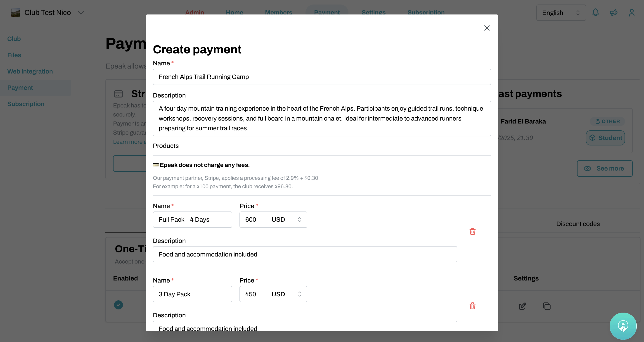This screenshot has width=644, height=342.
Task: Expand the Club Test Nico club switcher
Action: click(x=81, y=12)
